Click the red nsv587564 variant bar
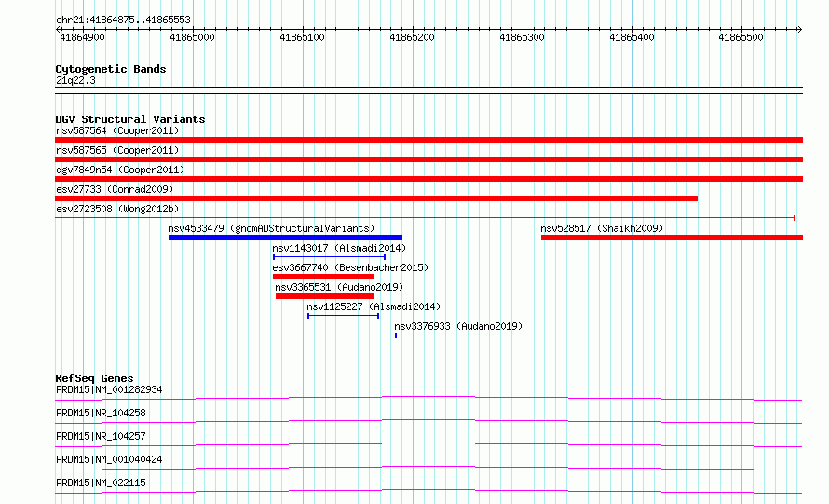The width and height of the screenshot is (829, 504). (428, 140)
